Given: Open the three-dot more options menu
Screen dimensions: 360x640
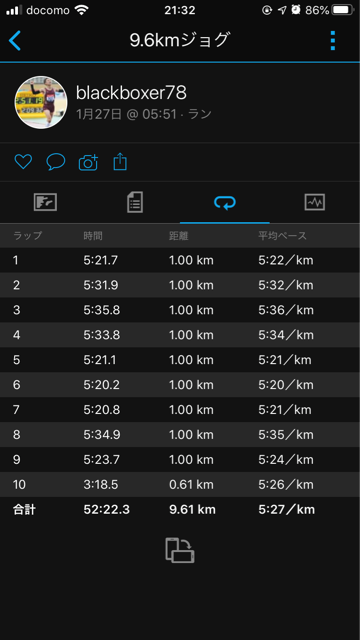Looking at the screenshot, I should pos(333,40).
